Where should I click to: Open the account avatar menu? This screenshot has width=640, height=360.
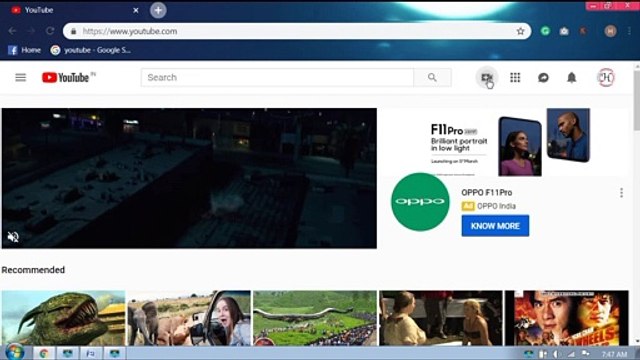(x=606, y=77)
